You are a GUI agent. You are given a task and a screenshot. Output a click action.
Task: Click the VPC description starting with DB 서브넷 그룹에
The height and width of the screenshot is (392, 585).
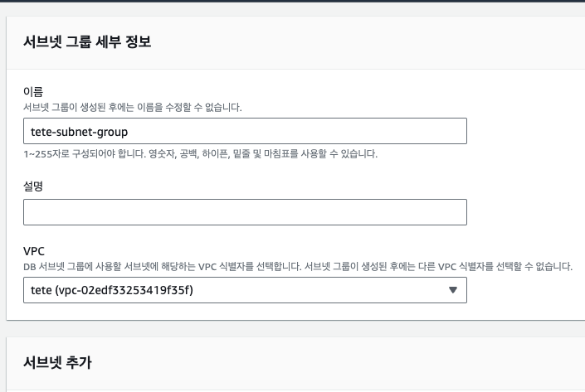(298, 266)
